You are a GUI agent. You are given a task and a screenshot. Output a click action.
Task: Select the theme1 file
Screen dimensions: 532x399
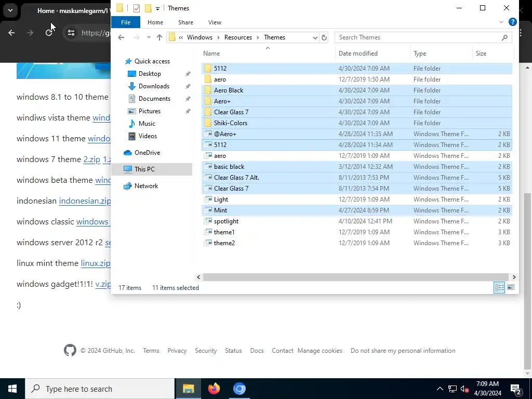point(356,232)
